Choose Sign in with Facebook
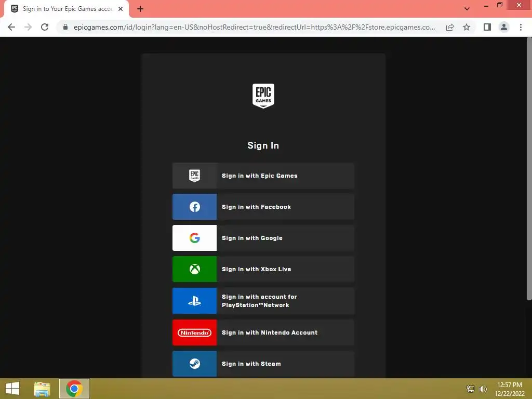Image resolution: width=532 pixels, height=399 pixels. (x=263, y=207)
